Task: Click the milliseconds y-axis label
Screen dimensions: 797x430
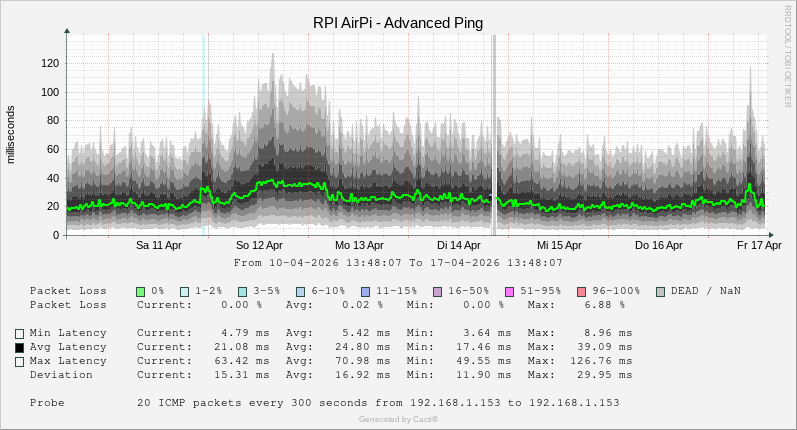Action: click(x=11, y=134)
